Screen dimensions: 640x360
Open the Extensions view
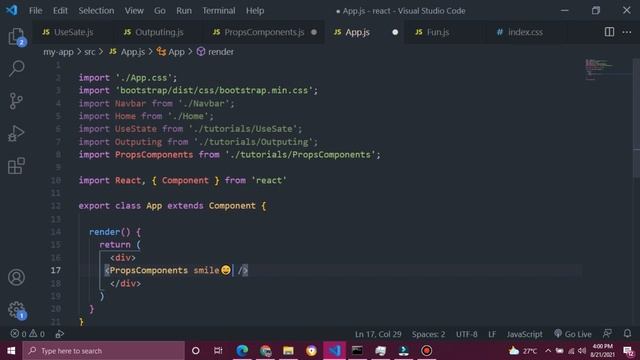16,166
